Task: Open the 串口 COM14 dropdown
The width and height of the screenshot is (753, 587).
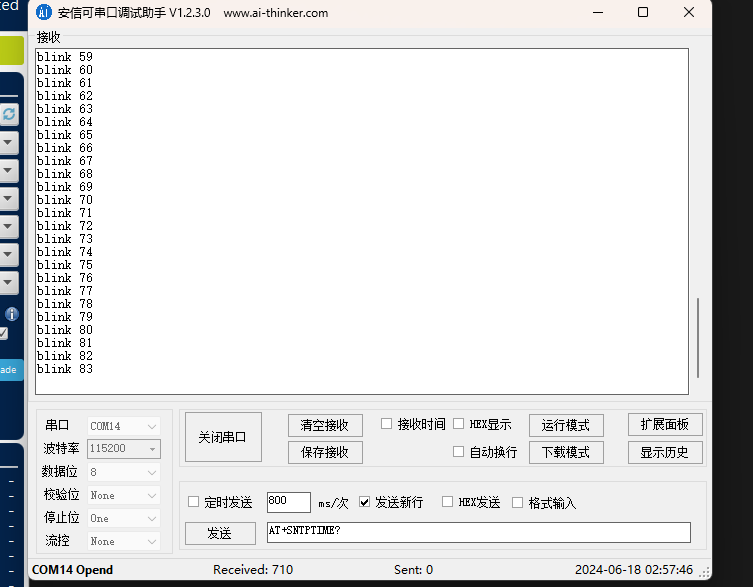Action: 123,426
